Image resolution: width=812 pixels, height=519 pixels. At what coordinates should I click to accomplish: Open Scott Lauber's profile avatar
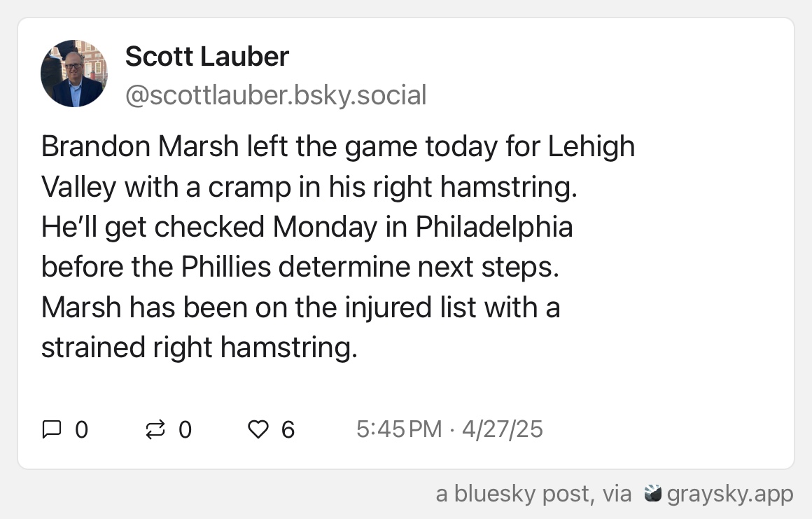(74, 74)
